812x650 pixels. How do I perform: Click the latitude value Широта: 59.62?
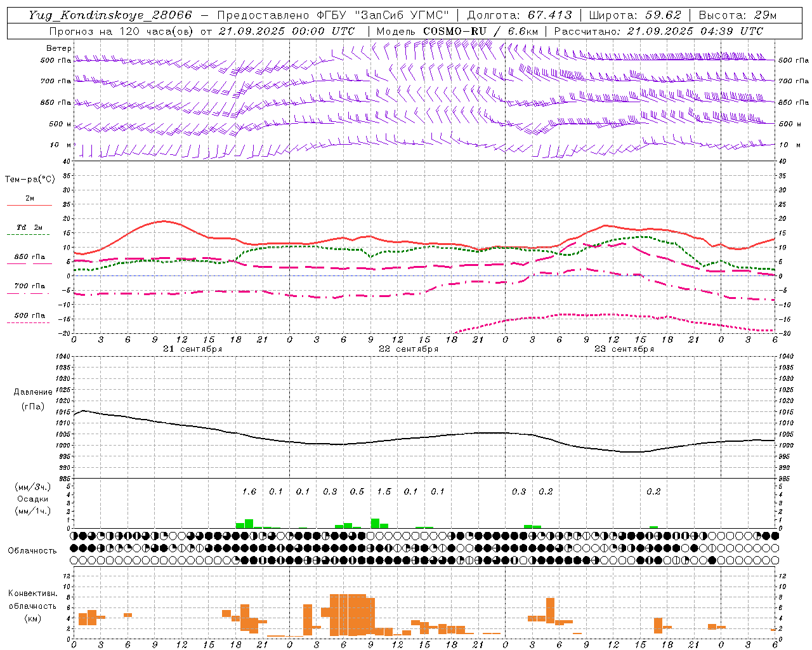click(x=635, y=15)
